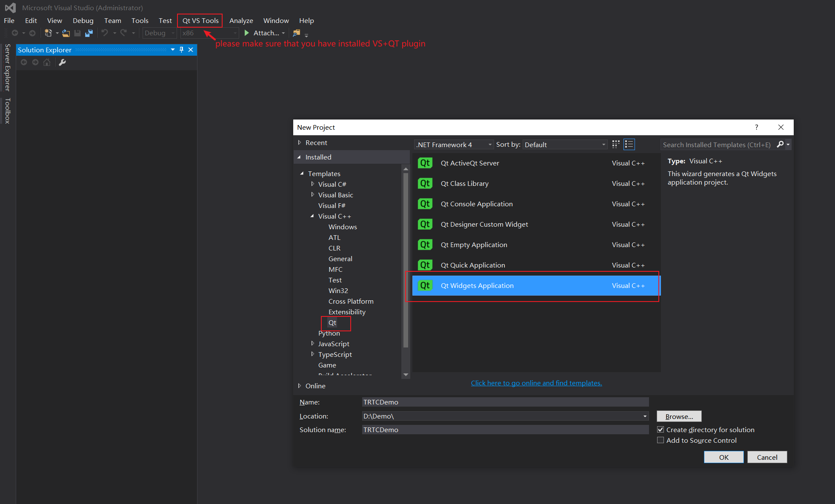
Task: Enable Add to Source Control checkbox
Action: (661, 440)
